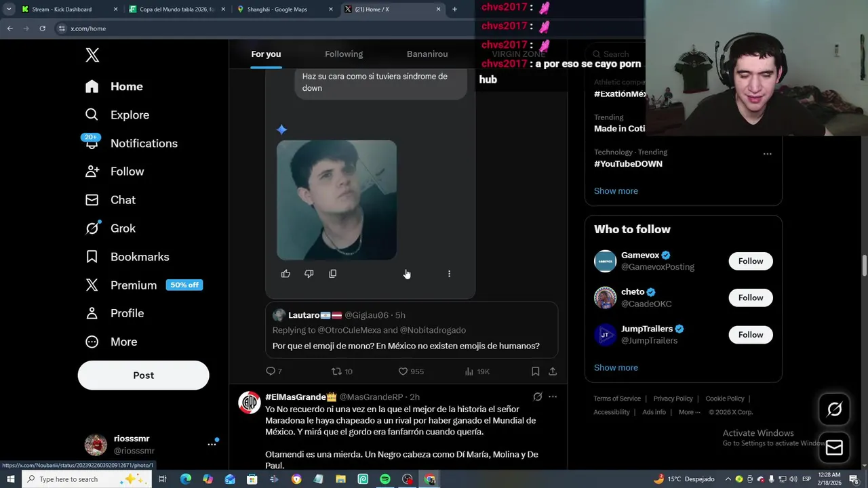Open browser tab search dropdown

[9, 9]
